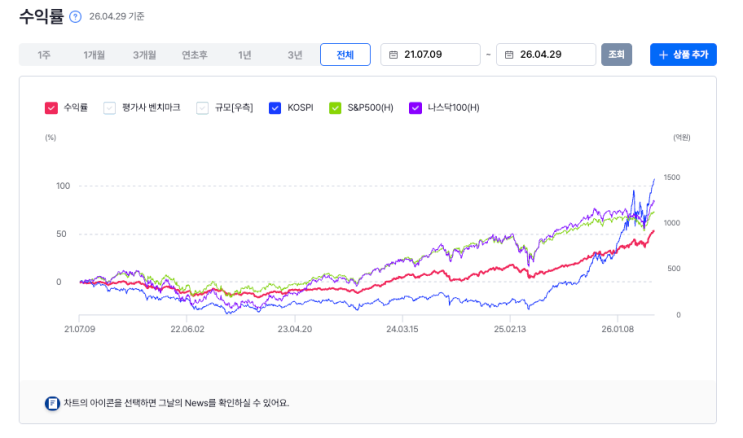Click the 100 left-axis value

tap(63, 186)
